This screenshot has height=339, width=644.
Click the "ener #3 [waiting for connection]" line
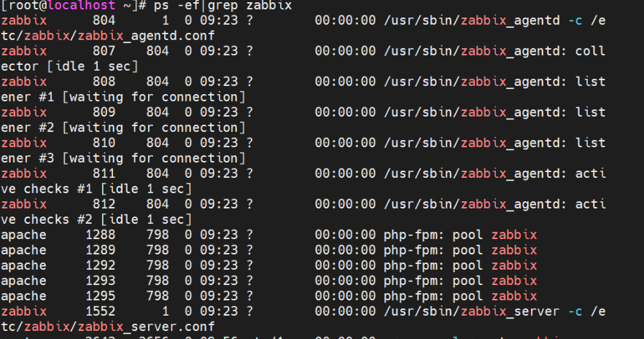click(123, 158)
